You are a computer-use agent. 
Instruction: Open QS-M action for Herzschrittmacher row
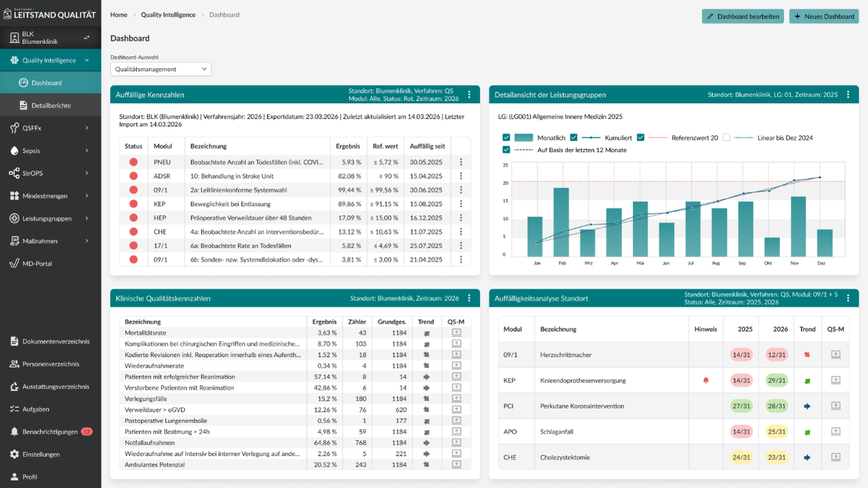click(x=835, y=355)
